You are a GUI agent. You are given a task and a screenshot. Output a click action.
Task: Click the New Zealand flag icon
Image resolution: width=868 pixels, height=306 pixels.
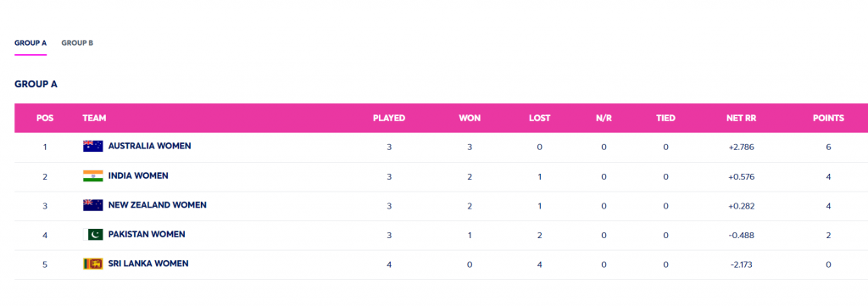93,205
